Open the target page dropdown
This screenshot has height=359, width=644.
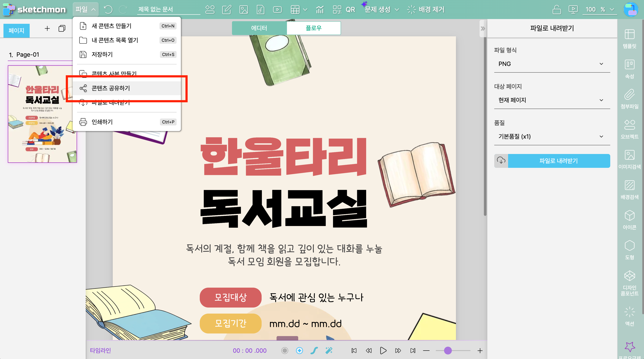[x=552, y=100]
